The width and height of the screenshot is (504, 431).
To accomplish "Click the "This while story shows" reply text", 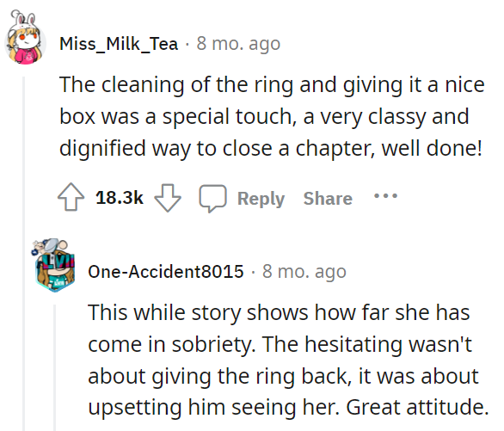I will coord(288,360).
